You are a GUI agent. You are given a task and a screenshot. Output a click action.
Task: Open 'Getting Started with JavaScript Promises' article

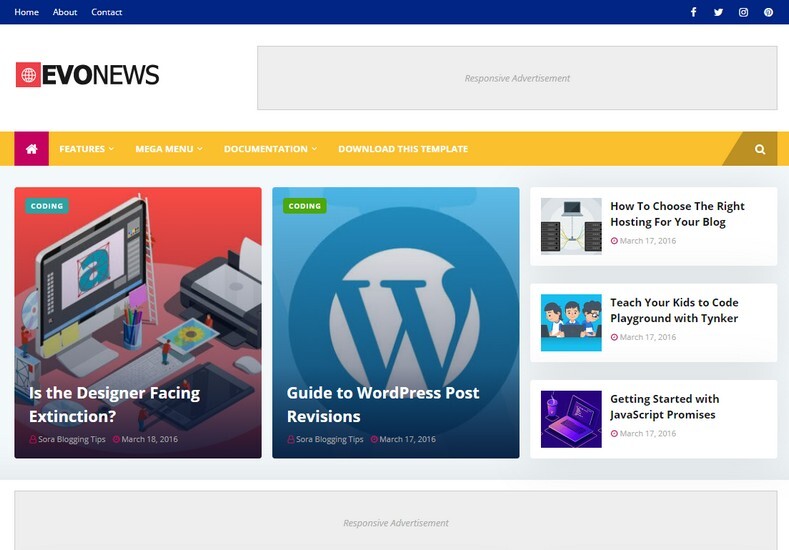click(x=665, y=407)
